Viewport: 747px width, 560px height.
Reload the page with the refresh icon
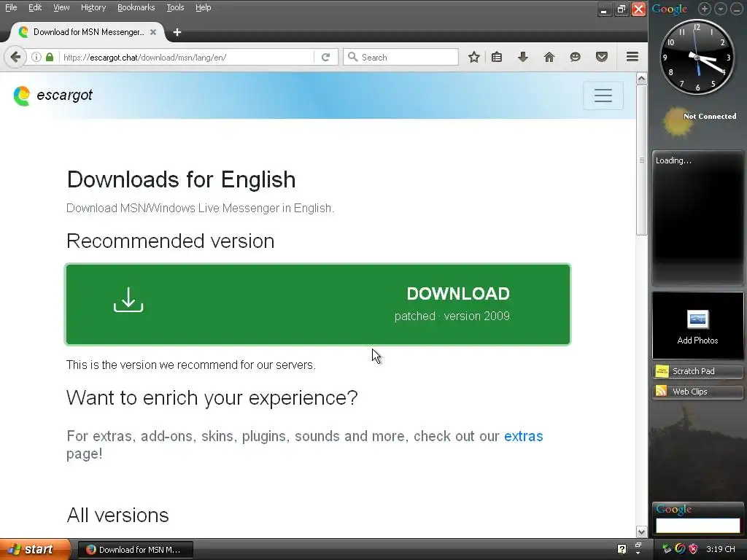pos(326,57)
